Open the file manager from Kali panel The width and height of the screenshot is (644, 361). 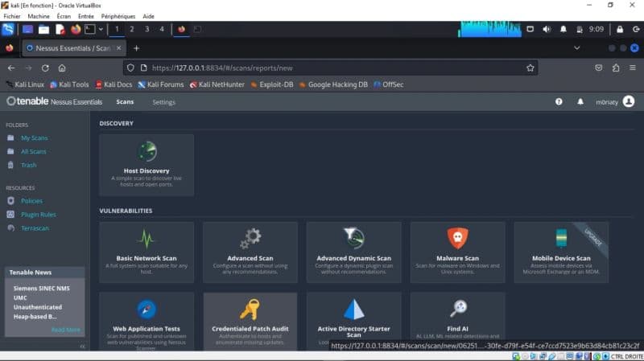click(43, 29)
